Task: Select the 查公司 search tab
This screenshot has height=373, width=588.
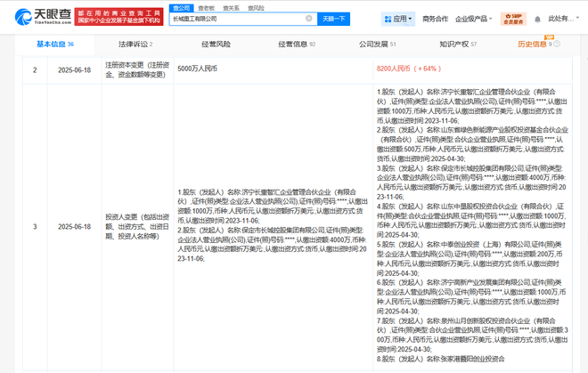Action: (181, 8)
